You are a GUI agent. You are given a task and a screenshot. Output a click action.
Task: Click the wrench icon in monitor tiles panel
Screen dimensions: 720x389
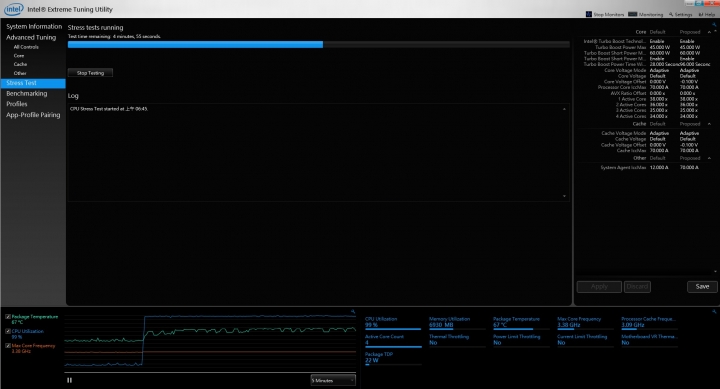(714, 311)
